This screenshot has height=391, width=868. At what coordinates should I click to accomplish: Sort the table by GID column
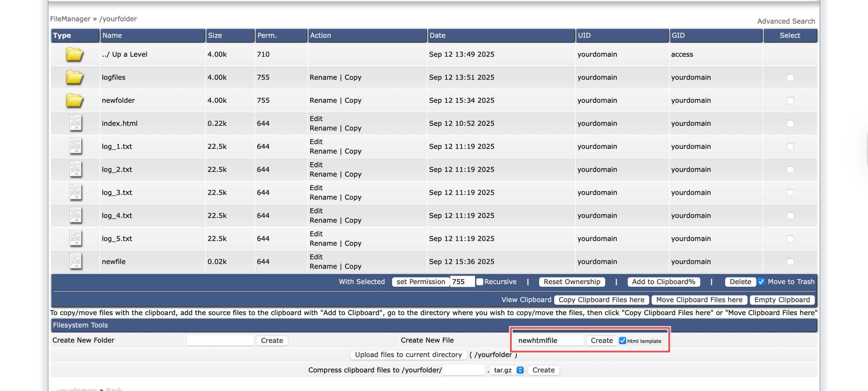[x=678, y=35]
